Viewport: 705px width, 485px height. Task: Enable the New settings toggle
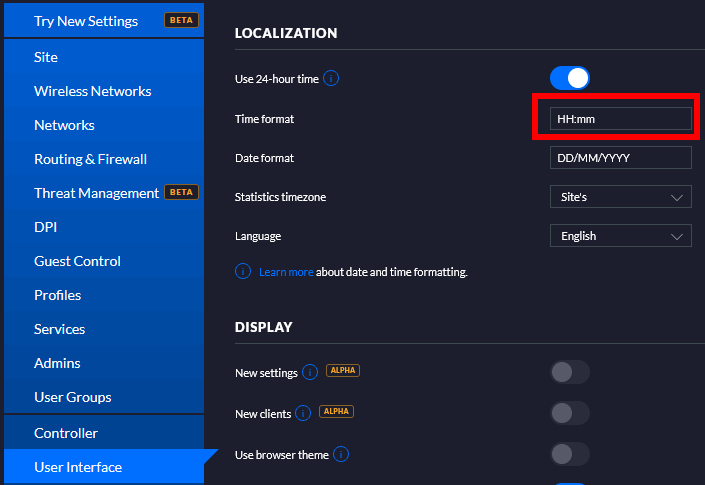[569, 372]
